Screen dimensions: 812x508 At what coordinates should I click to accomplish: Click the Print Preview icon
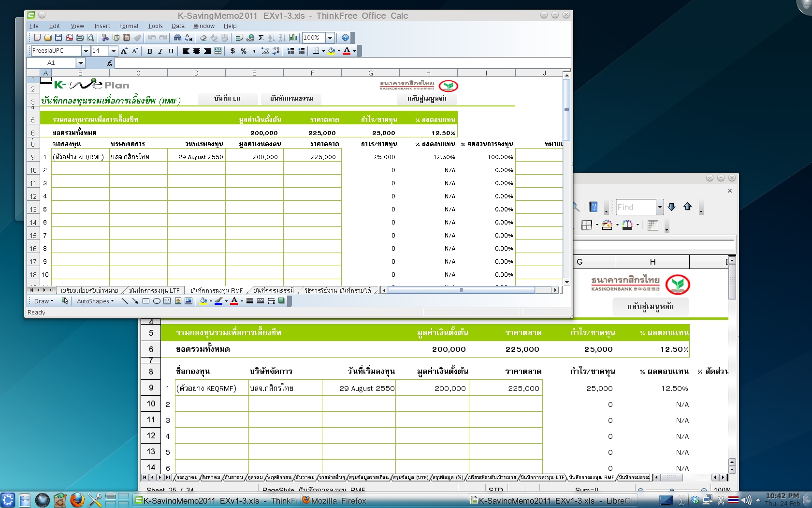(x=90, y=38)
